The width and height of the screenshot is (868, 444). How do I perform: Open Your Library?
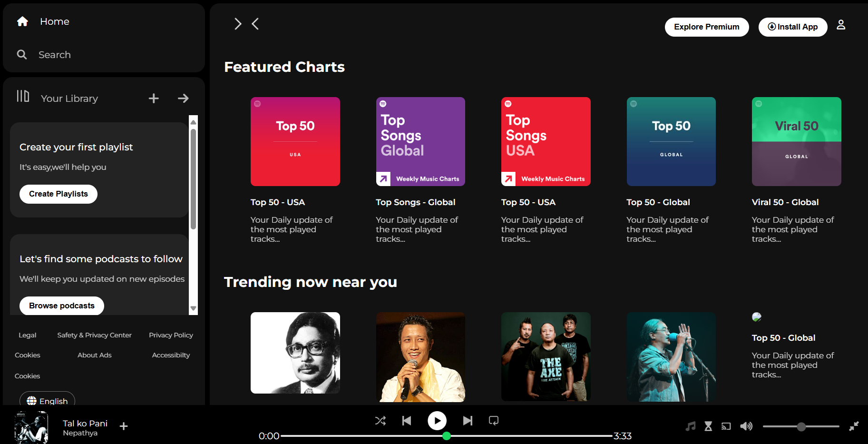point(69,99)
